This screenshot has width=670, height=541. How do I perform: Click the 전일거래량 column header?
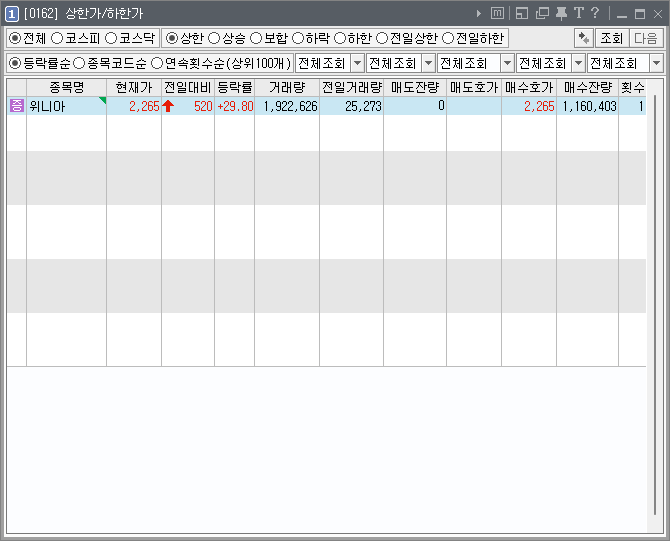point(352,88)
